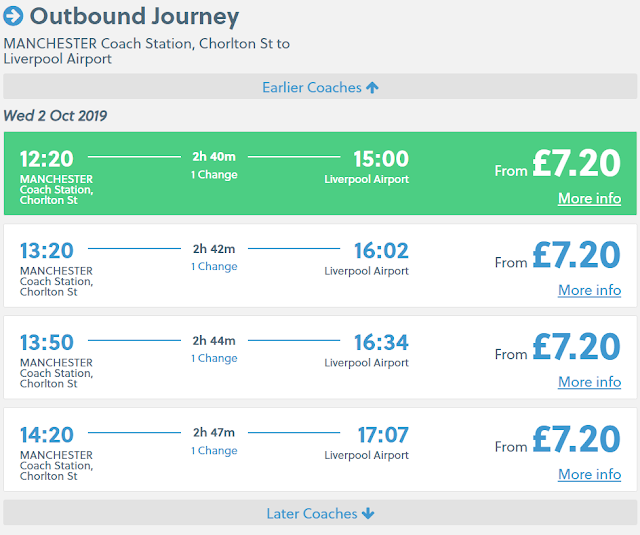Screen dimensions: 640x535
Task: Click the £7.20 price on 13:20 coach
Action: tap(576, 255)
